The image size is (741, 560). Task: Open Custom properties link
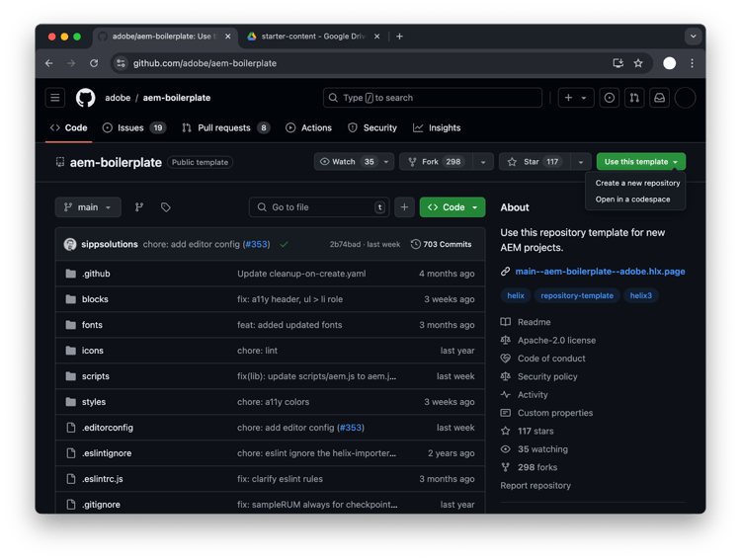(555, 413)
